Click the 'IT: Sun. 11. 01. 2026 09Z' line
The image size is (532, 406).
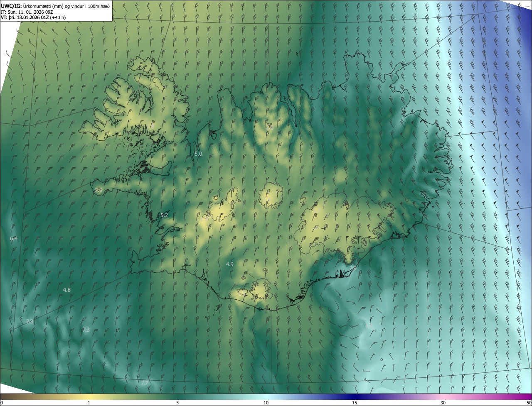click(x=27, y=12)
